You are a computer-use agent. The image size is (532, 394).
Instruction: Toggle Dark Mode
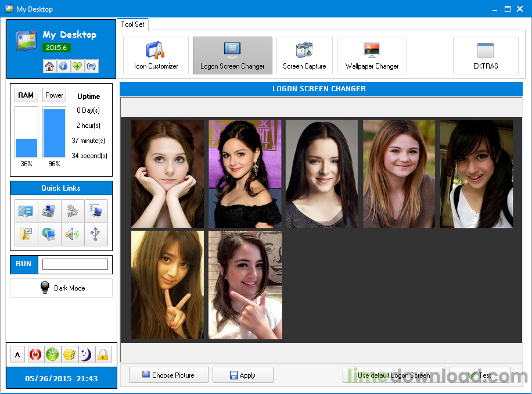pos(61,288)
